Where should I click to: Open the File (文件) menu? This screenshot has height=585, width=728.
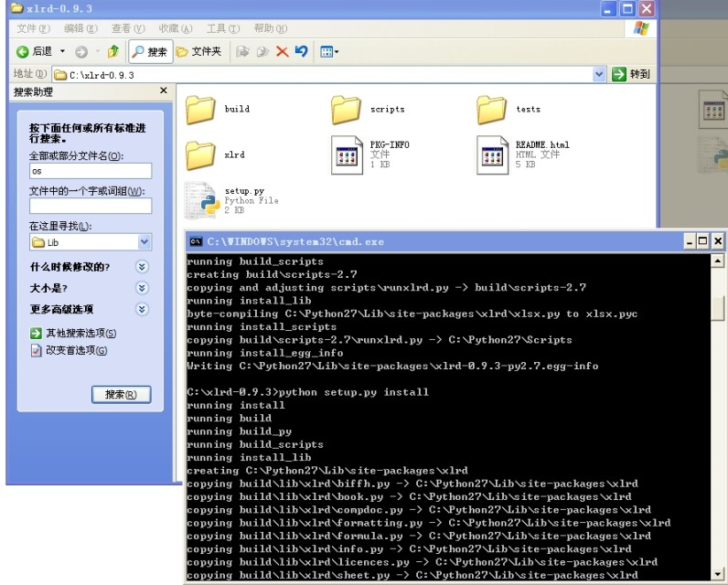coord(34,28)
